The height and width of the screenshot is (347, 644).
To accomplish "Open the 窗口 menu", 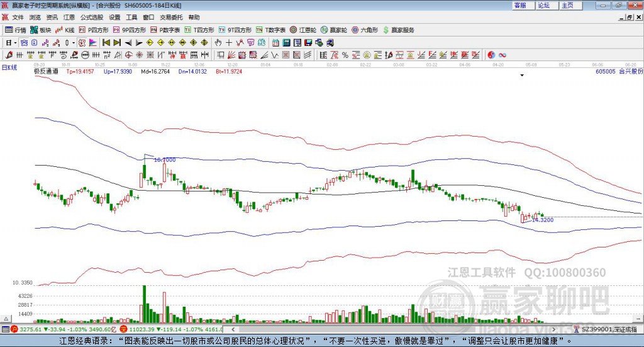I will pos(148,17).
